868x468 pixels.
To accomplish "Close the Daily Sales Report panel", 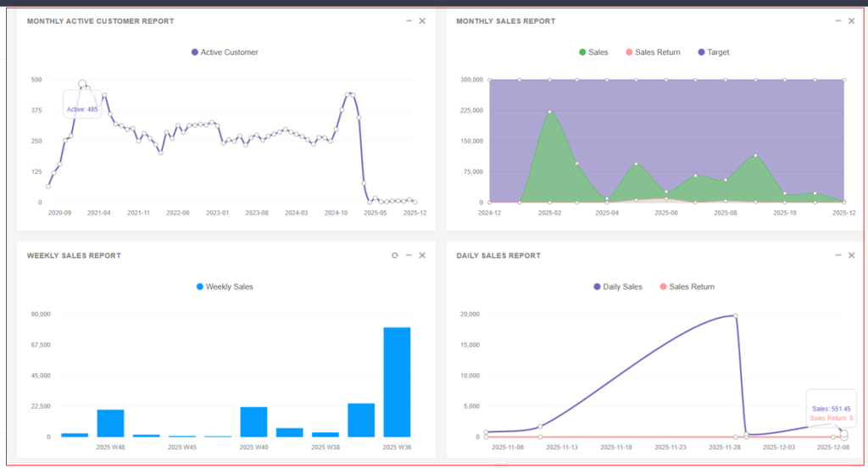I will coord(852,255).
